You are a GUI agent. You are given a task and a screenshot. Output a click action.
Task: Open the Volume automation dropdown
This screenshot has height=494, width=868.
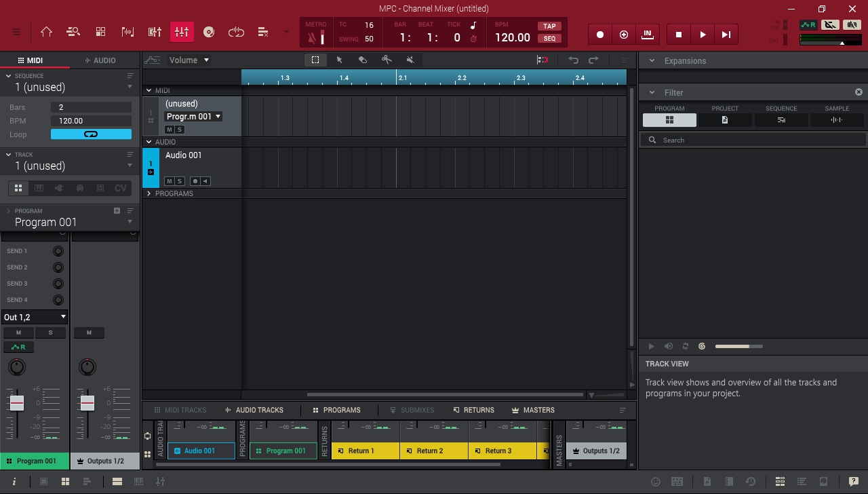click(189, 60)
